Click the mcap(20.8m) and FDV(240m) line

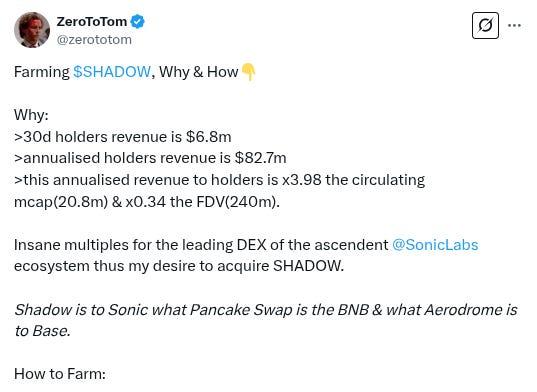coord(147,202)
